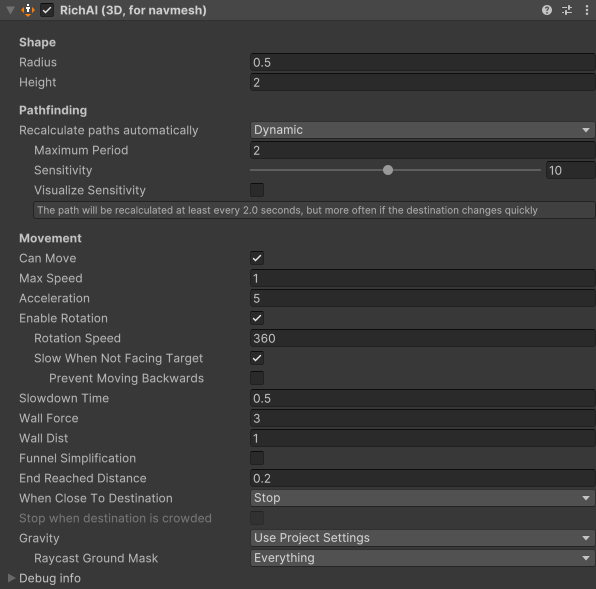Click the Max Speed input field
The height and width of the screenshot is (589, 596).
click(422, 278)
